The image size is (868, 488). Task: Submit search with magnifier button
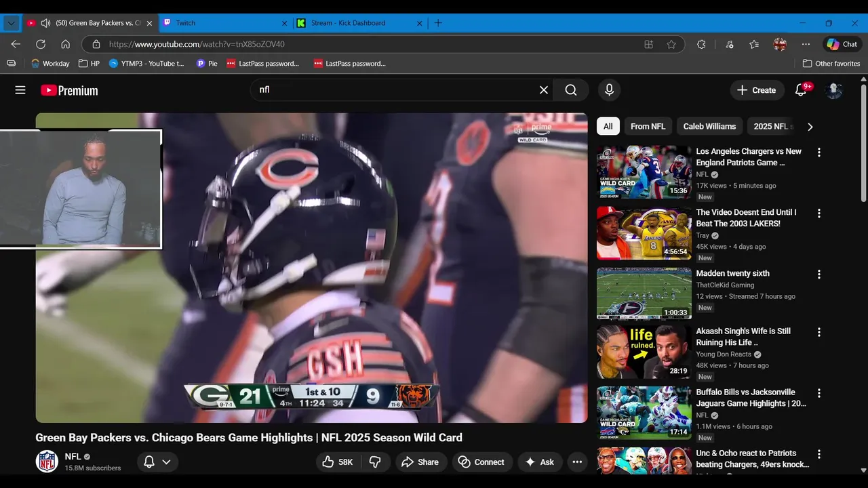point(571,89)
